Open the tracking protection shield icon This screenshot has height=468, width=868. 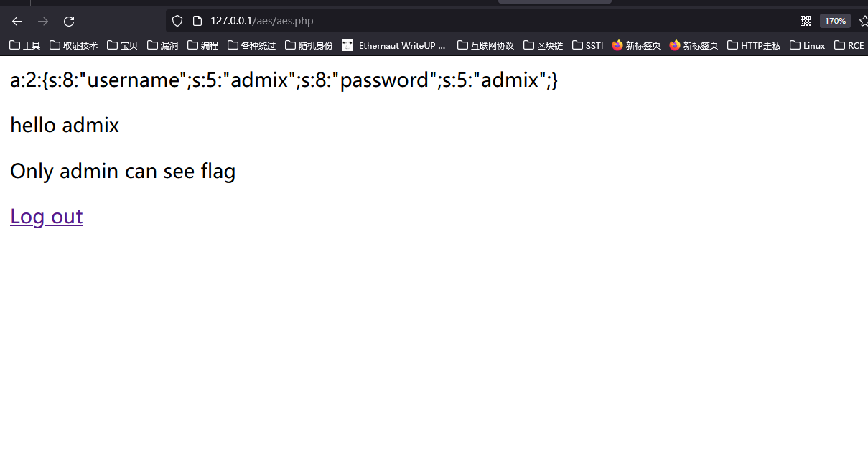pos(177,21)
